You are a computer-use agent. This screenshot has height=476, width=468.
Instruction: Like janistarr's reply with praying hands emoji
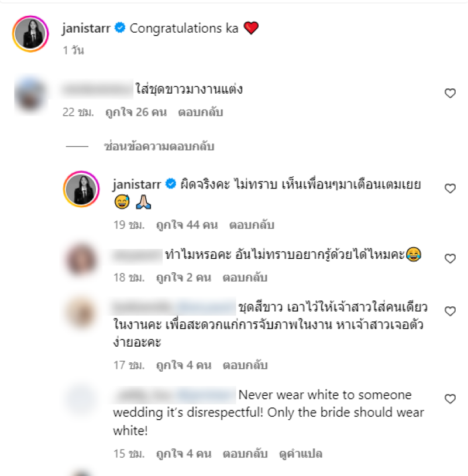tap(450, 189)
